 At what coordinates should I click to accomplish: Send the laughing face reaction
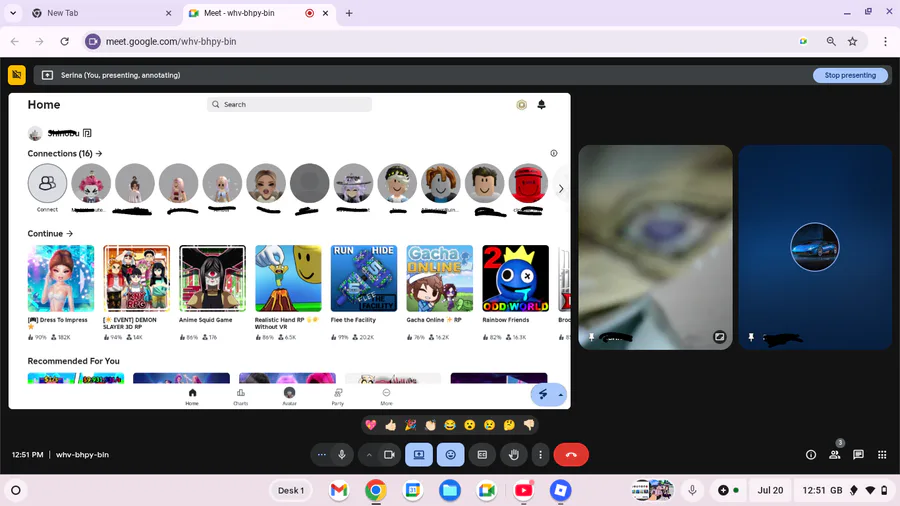tap(450, 425)
